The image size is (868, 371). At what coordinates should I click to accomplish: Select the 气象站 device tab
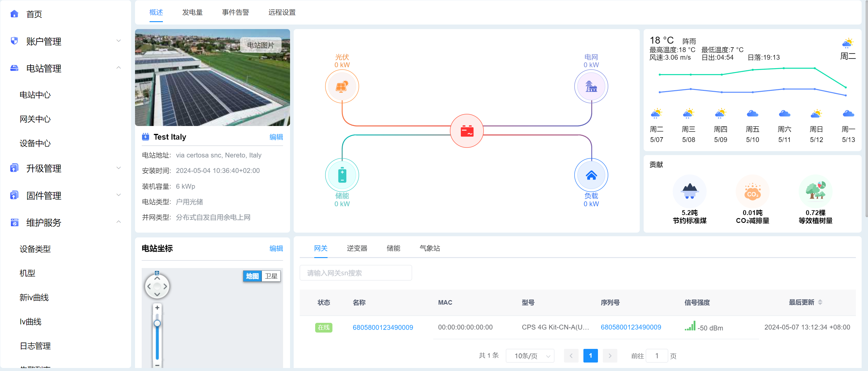[x=430, y=248]
